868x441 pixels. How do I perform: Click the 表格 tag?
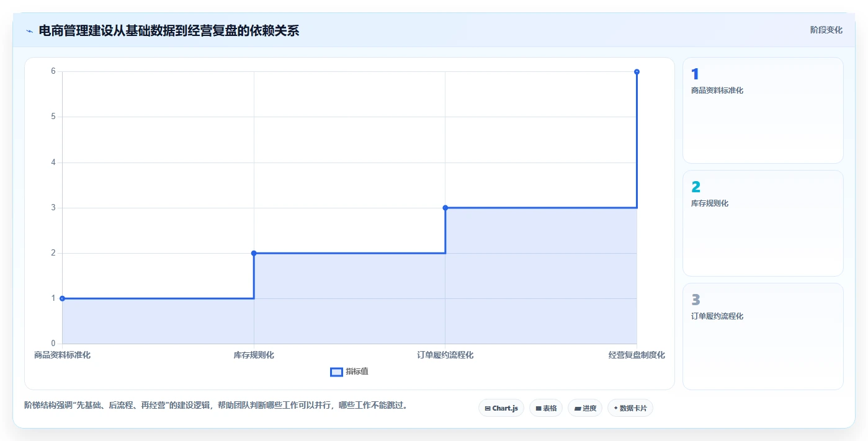[546, 408]
